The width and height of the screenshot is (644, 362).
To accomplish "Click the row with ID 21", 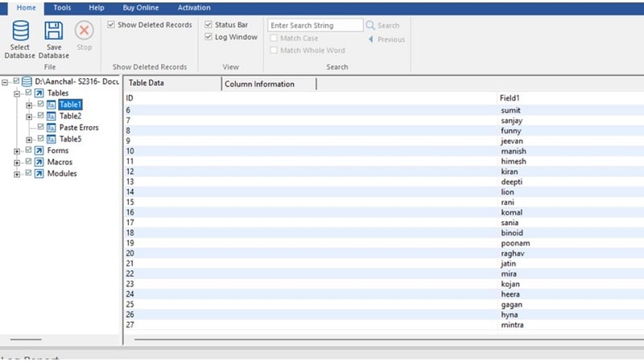I will coord(384,264).
